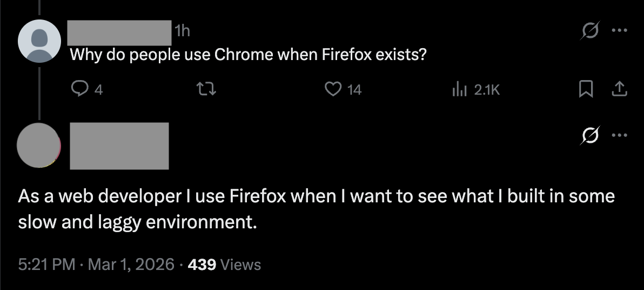The width and height of the screenshot is (644, 290).
Task: Click the redacted username of the top tweet
Action: tap(119, 32)
